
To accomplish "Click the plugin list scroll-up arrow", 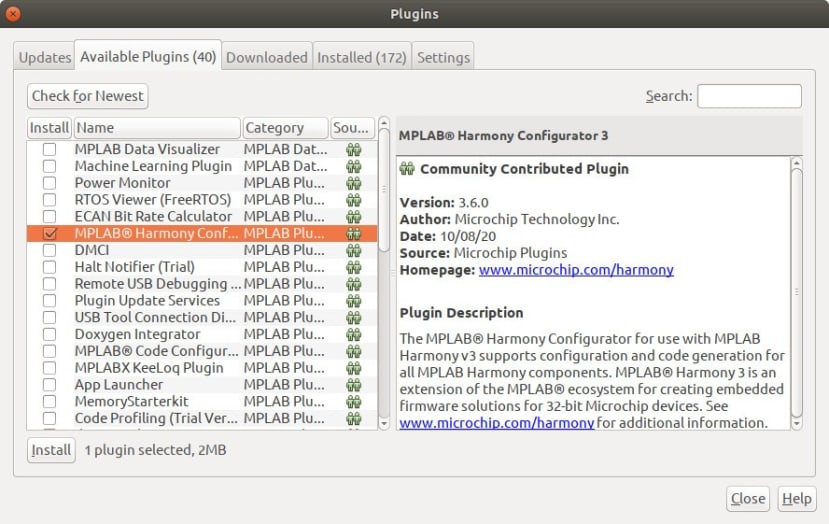I will tap(384, 123).
